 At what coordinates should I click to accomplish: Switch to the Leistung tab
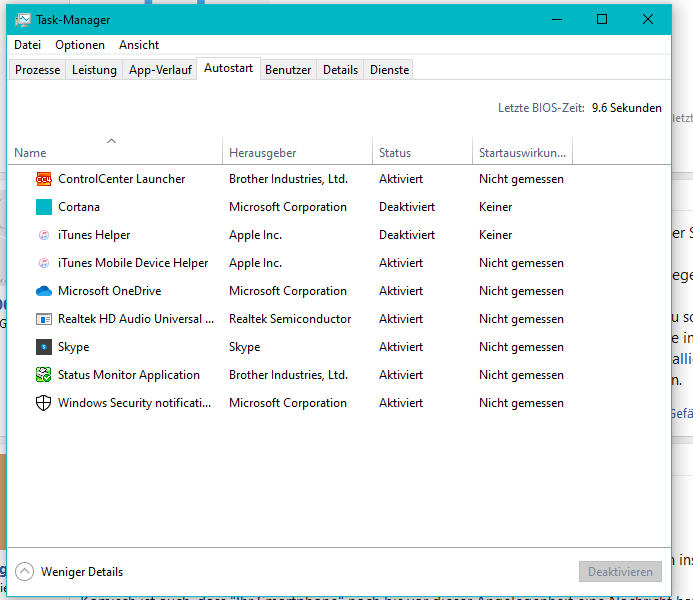(94, 70)
